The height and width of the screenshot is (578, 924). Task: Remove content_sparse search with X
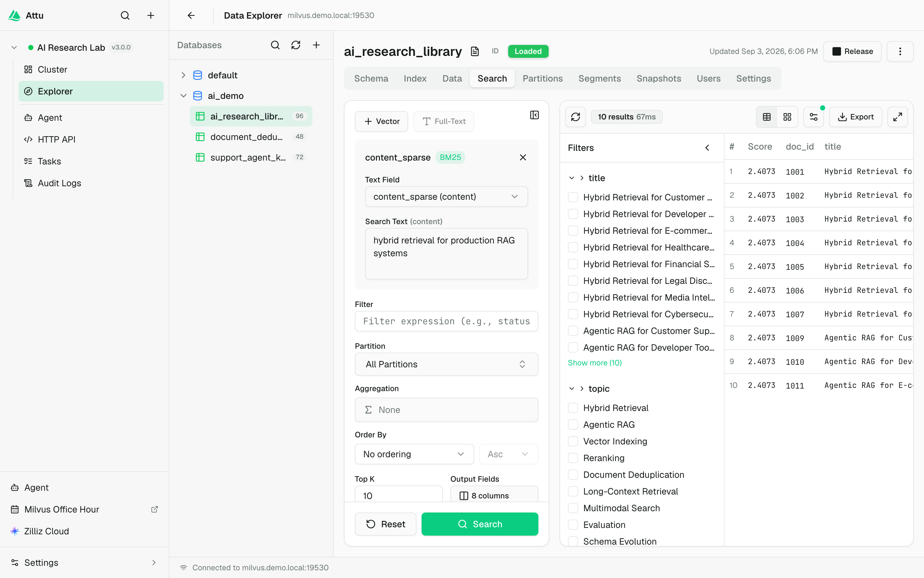click(523, 157)
